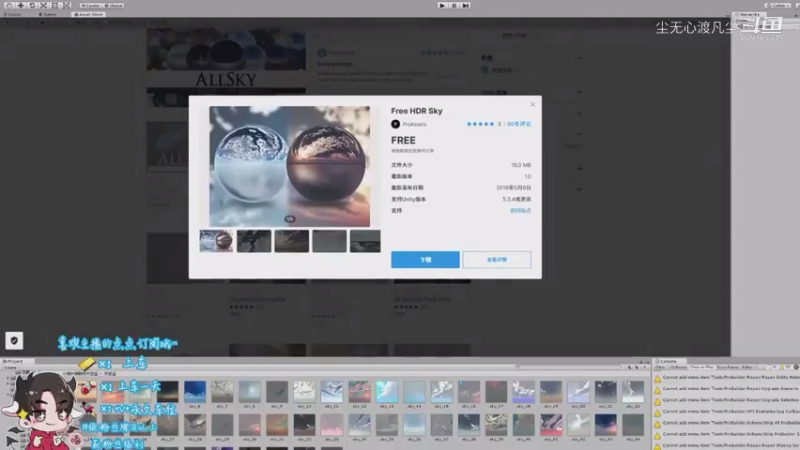
Task: Expand the last filter section plus icon
Action: (579, 189)
